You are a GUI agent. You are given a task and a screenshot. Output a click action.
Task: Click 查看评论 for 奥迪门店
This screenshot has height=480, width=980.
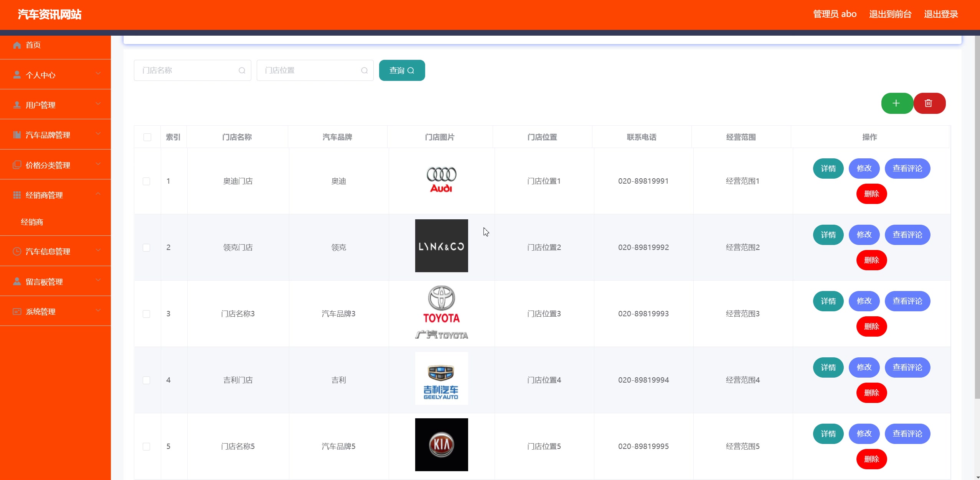click(907, 168)
